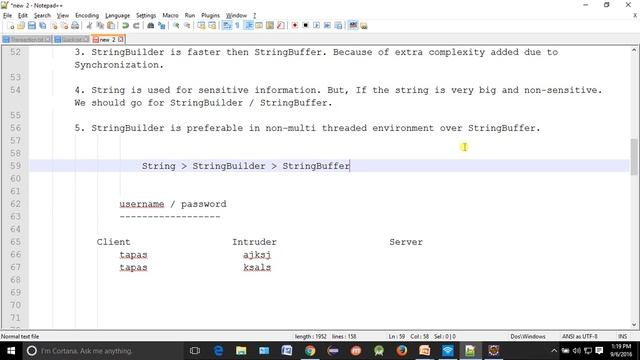This screenshot has width=640, height=360.
Task: Open the Settings menu
Action: (x=146, y=16)
